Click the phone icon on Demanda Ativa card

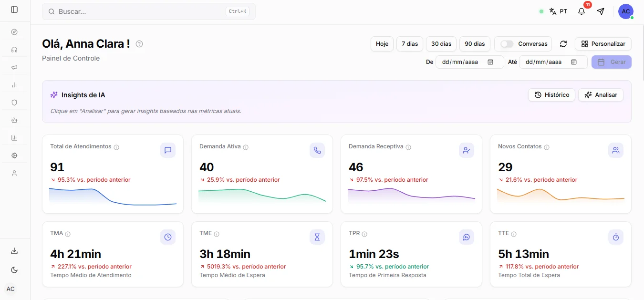[x=317, y=150]
